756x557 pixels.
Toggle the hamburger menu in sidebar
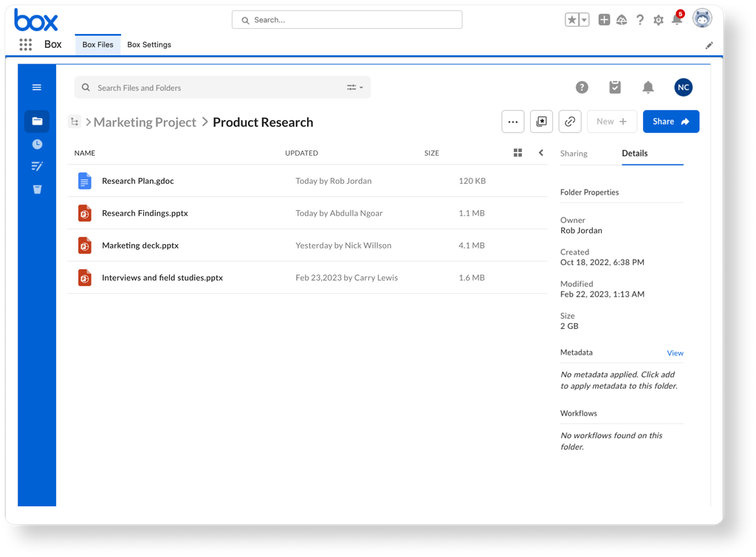tap(37, 87)
